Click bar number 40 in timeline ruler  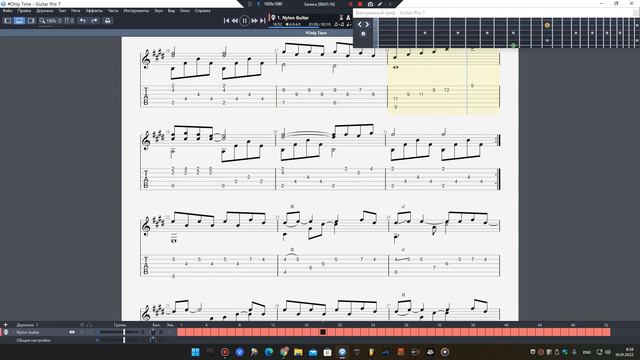tap(506, 325)
